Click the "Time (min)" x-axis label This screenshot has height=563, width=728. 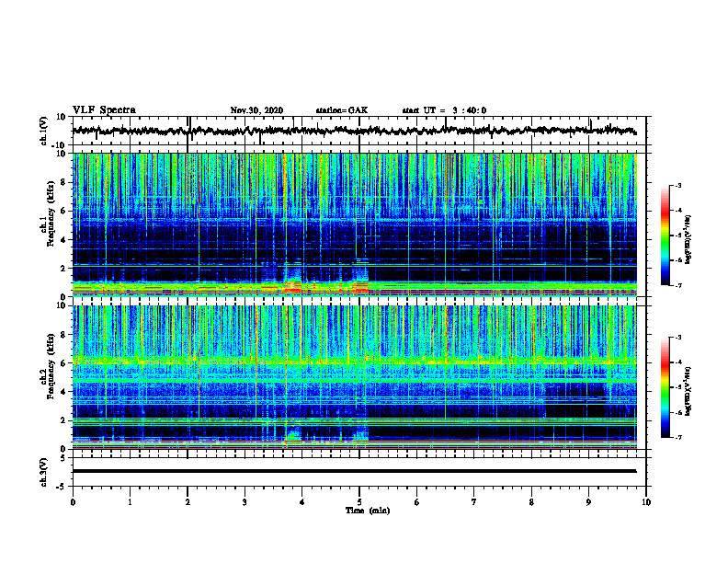368,511
